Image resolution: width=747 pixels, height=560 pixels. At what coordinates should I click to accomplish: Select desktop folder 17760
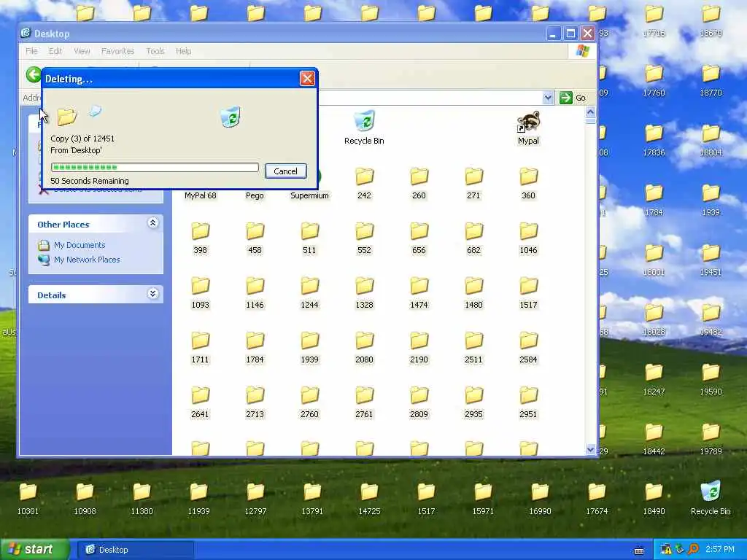click(654, 80)
